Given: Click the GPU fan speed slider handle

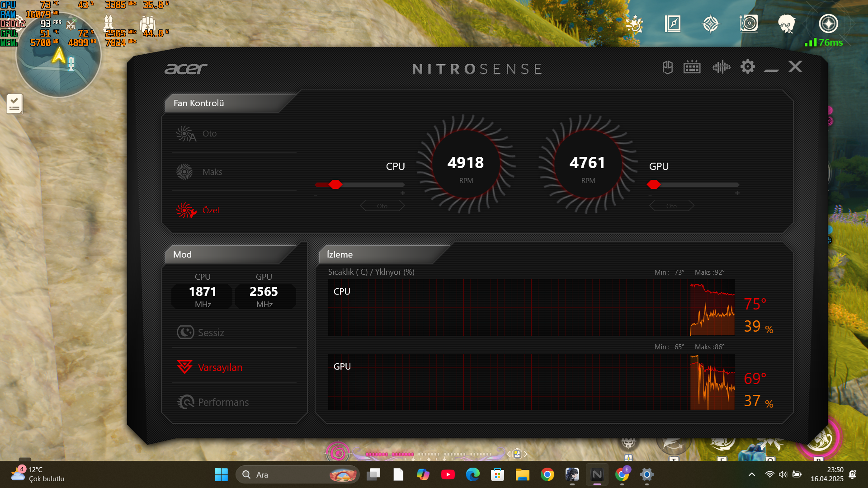Looking at the screenshot, I should [654, 184].
